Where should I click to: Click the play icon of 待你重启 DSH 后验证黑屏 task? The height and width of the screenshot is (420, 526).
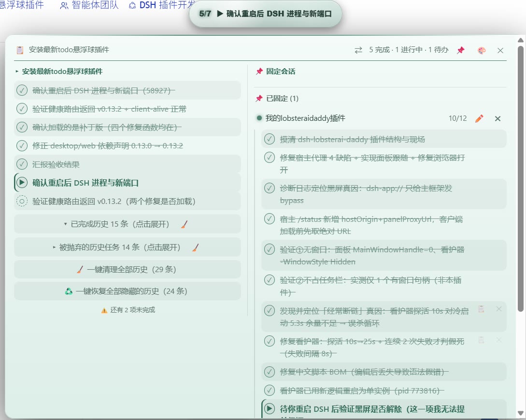[x=270, y=408]
